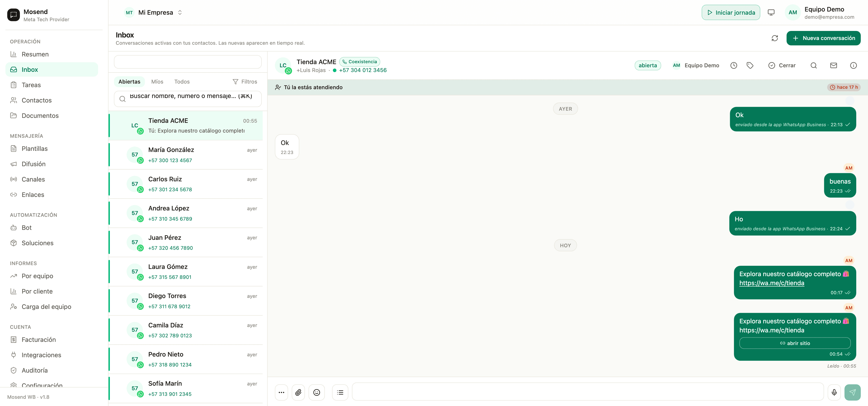Click the tag label icon

point(750,65)
